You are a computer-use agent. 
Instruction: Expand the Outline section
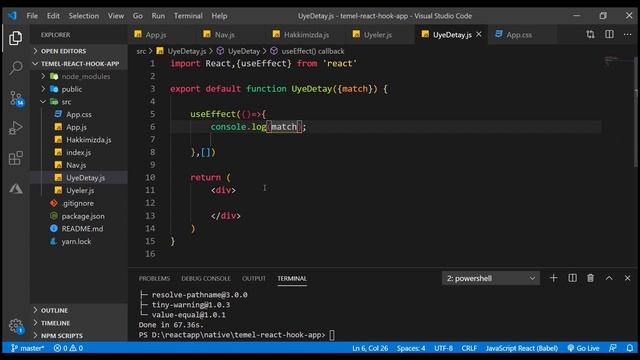click(79, 310)
